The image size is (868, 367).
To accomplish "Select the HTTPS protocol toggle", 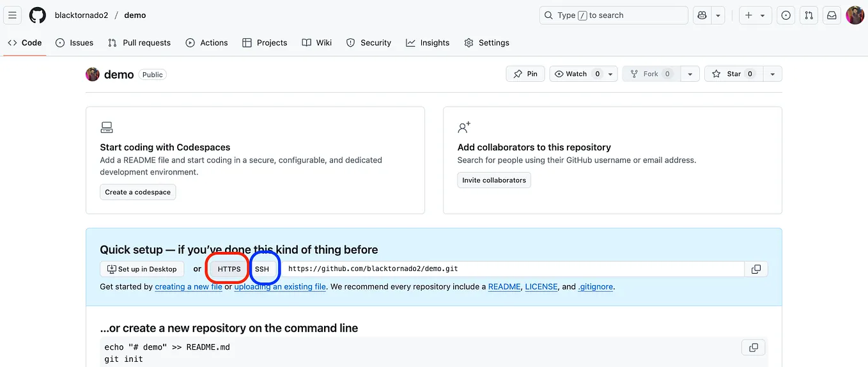I will tap(229, 269).
